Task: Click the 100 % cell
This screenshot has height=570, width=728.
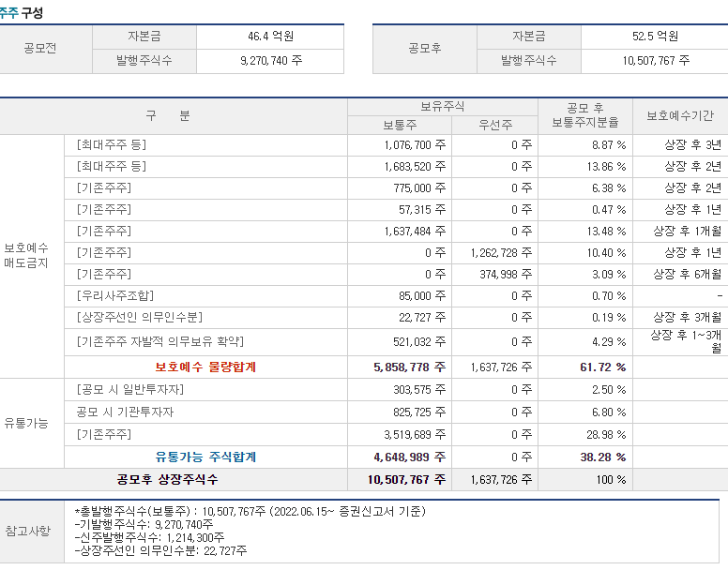Action: coord(585,480)
